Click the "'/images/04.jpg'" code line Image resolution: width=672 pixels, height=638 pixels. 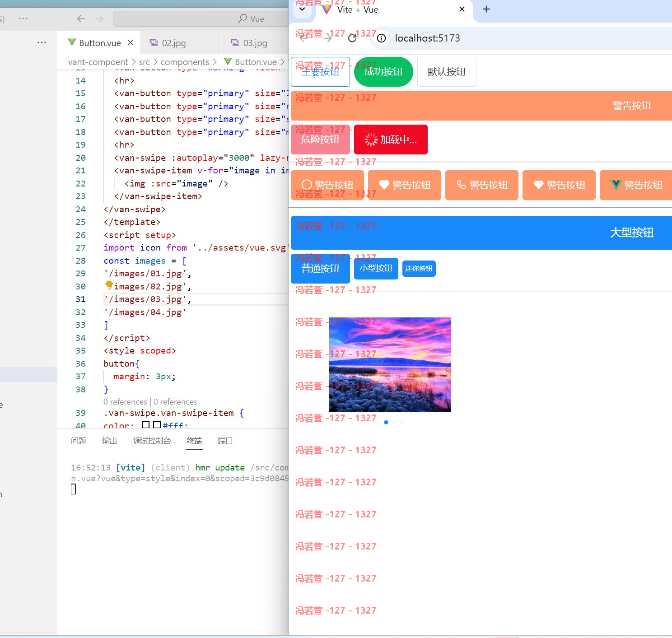click(145, 312)
